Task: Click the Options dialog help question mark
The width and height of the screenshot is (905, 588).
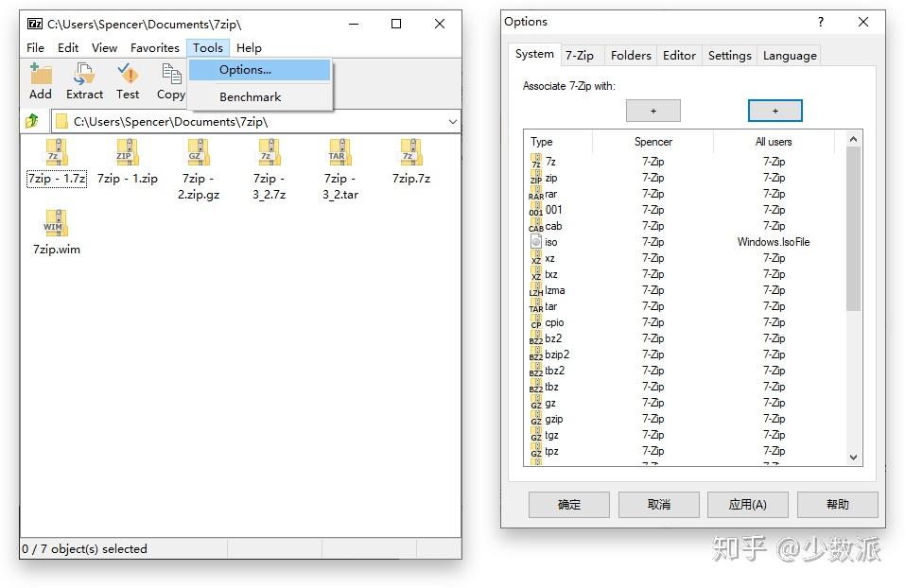Action: [820, 22]
